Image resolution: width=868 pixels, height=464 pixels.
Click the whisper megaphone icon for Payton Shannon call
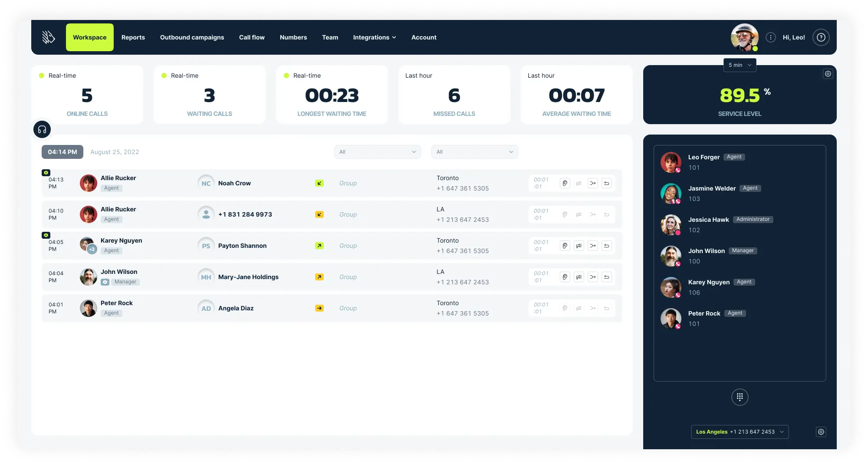pyautogui.click(x=579, y=246)
